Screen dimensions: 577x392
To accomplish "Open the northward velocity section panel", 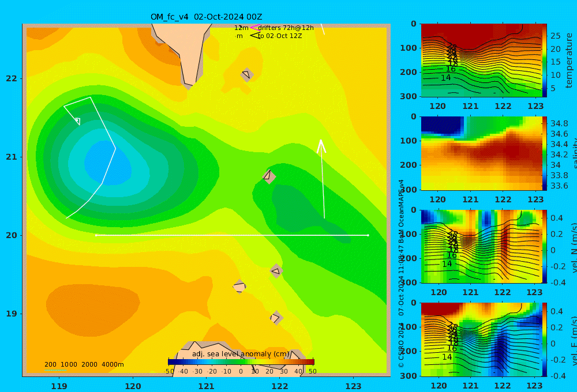I will coord(481,246).
